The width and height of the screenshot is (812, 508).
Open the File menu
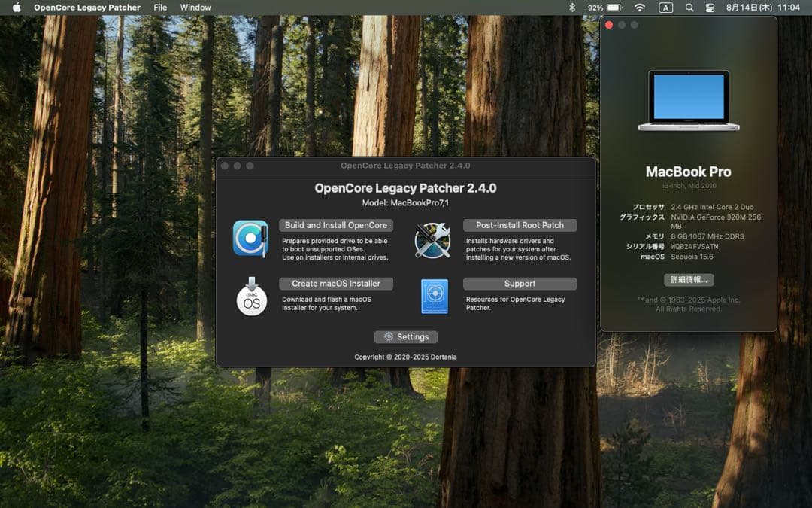160,8
